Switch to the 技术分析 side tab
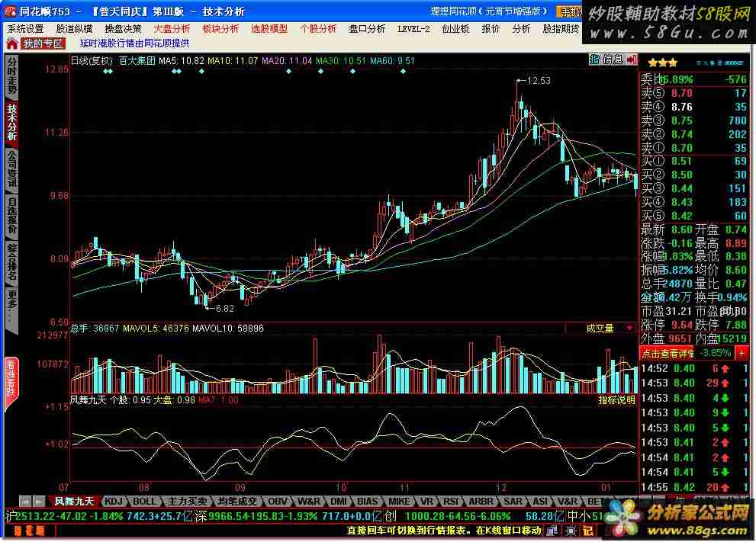 (x=11, y=122)
